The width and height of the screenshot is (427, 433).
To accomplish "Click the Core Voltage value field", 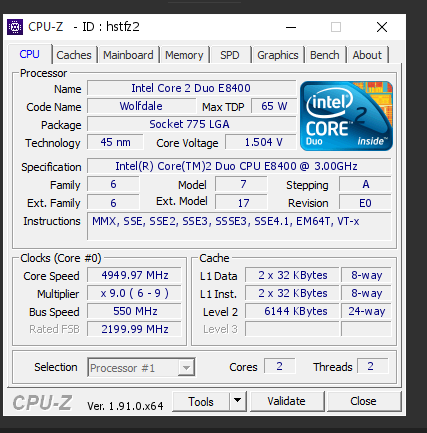I will [261, 142].
